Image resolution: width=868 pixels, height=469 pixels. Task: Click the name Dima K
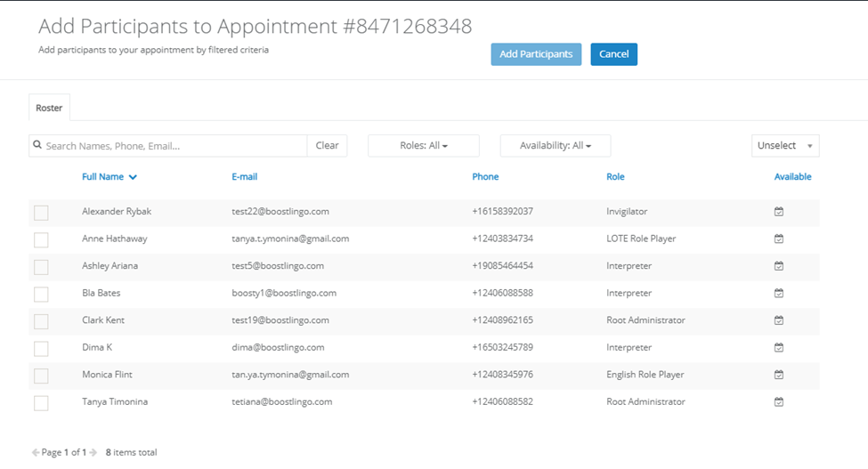(x=97, y=347)
